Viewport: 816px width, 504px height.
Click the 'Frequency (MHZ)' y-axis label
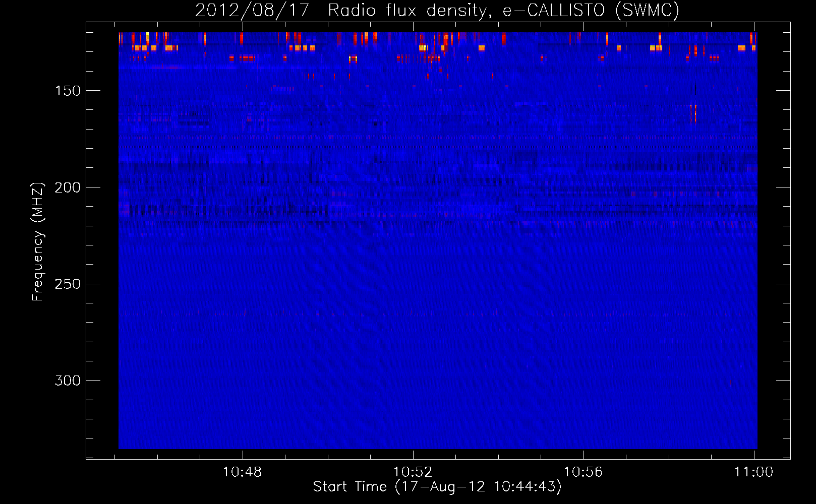[38, 242]
